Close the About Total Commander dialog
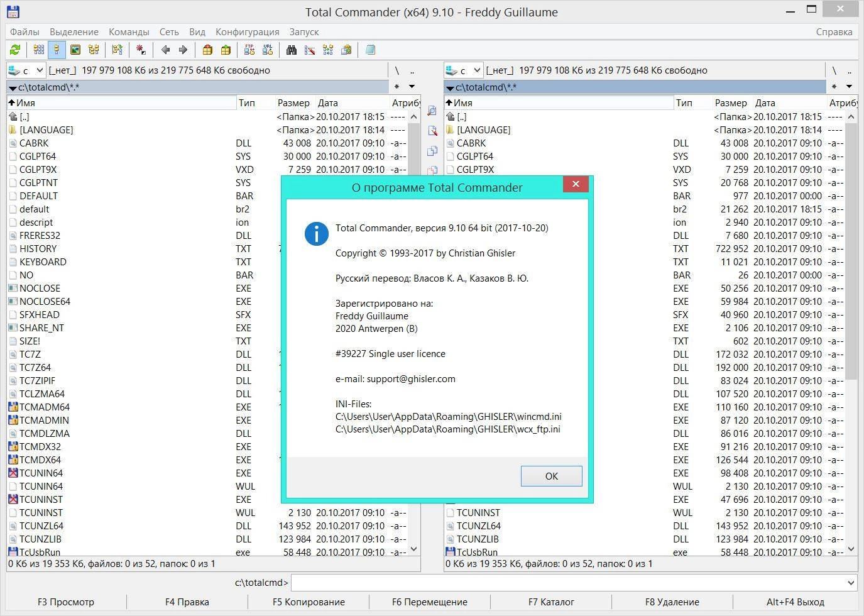This screenshot has height=616, width=864. pyautogui.click(x=576, y=184)
